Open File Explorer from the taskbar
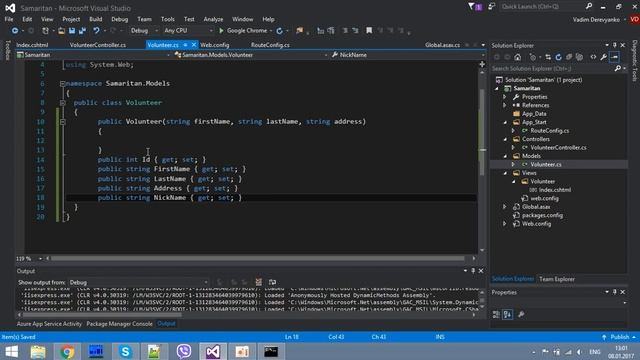Screen dimensions: 640x360 click(38, 351)
